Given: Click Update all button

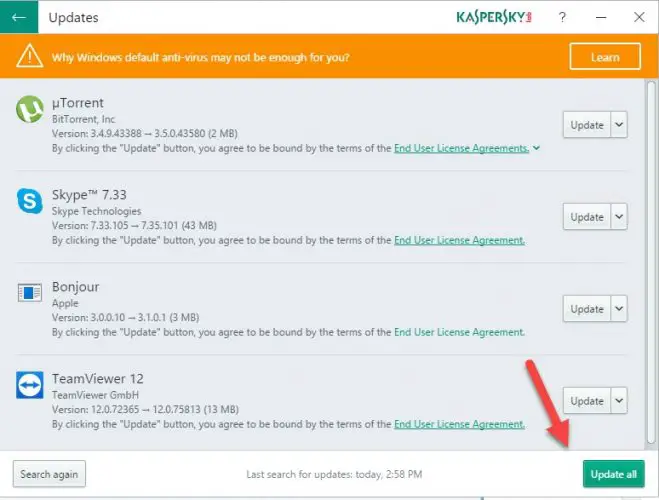Looking at the screenshot, I should tap(614, 474).
